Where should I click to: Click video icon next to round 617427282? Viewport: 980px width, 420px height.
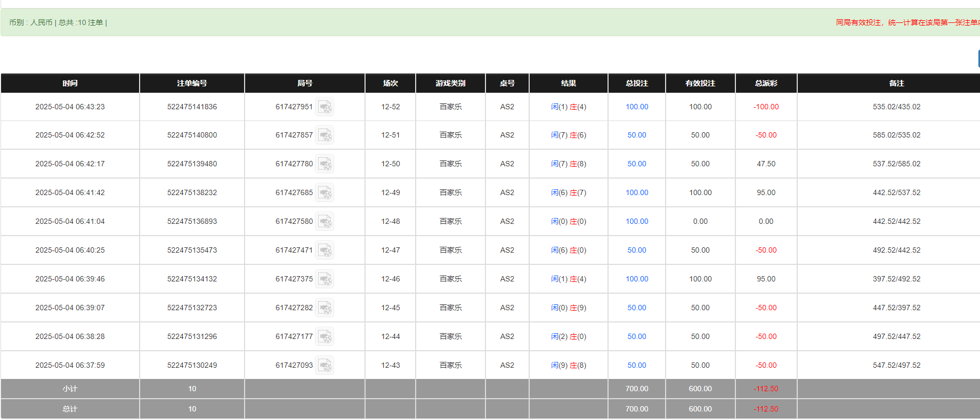tap(324, 308)
